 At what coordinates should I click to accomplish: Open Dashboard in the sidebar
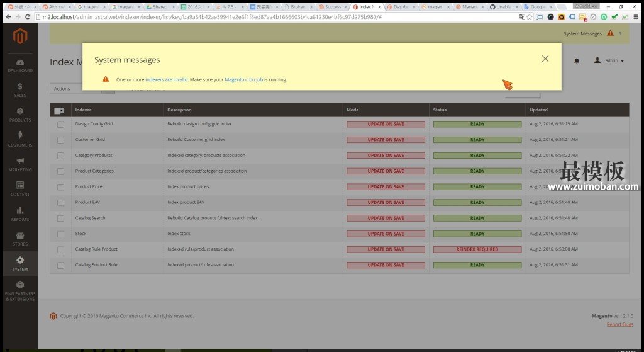(x=19, y=65)
